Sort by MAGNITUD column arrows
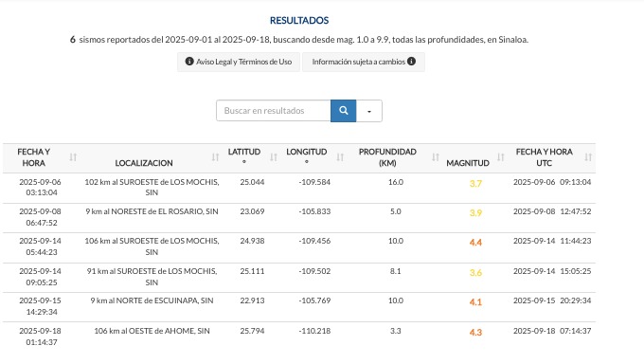 (501, 157)
